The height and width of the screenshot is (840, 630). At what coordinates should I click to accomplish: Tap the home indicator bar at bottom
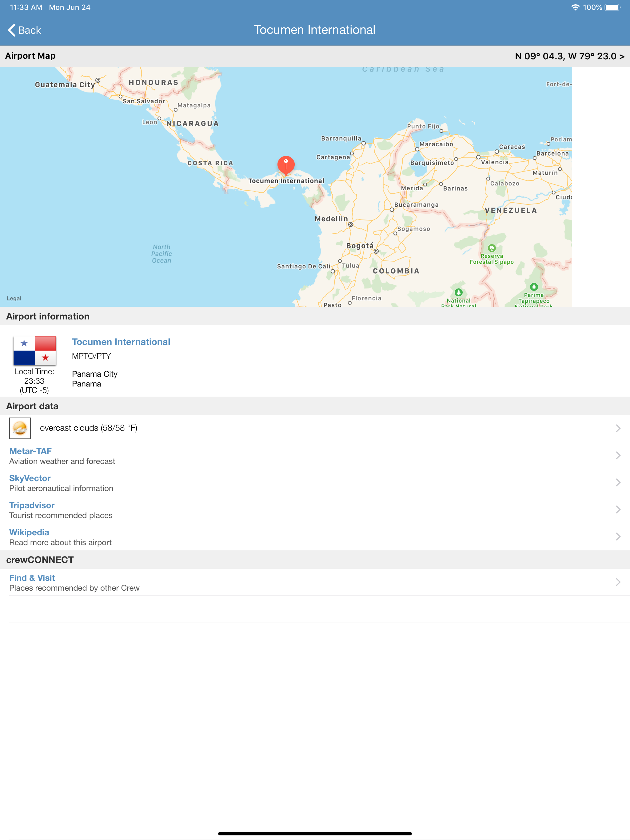click(x=315, y=834)
